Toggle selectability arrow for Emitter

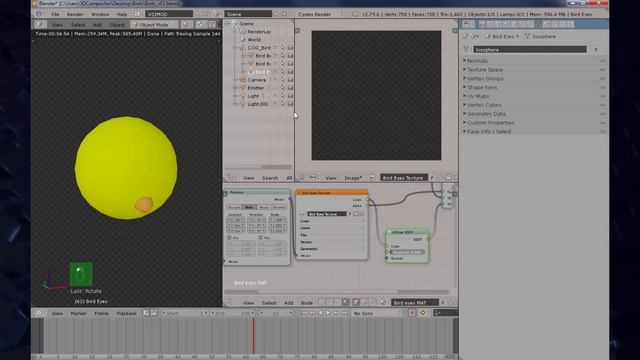pyautogui.click(x=282, y=88)
